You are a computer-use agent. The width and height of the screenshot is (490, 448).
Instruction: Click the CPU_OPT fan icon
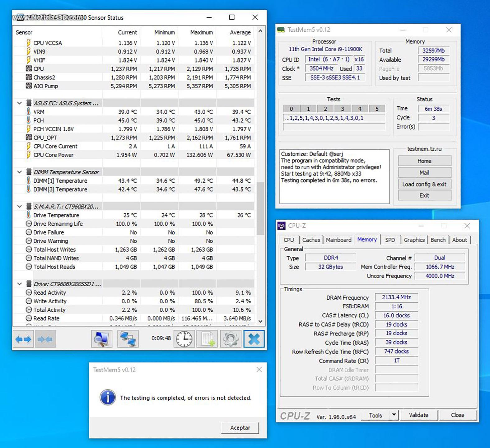29,137
